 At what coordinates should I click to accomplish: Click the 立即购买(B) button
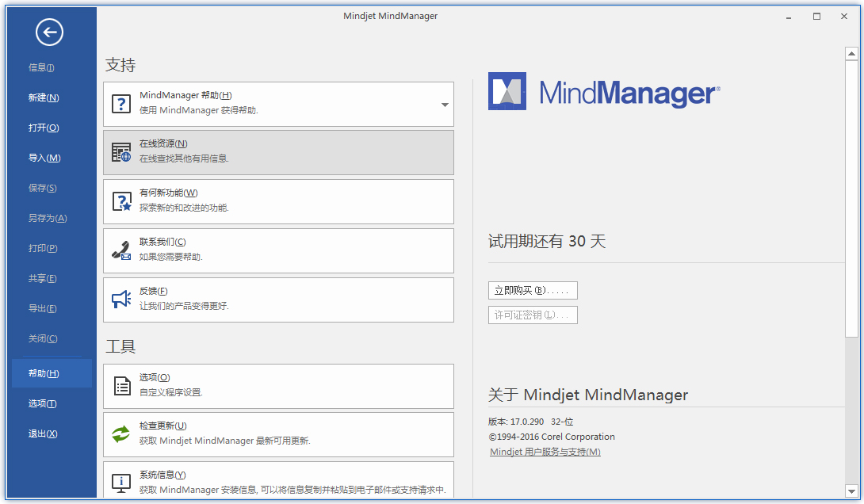(x=533, y=290)
